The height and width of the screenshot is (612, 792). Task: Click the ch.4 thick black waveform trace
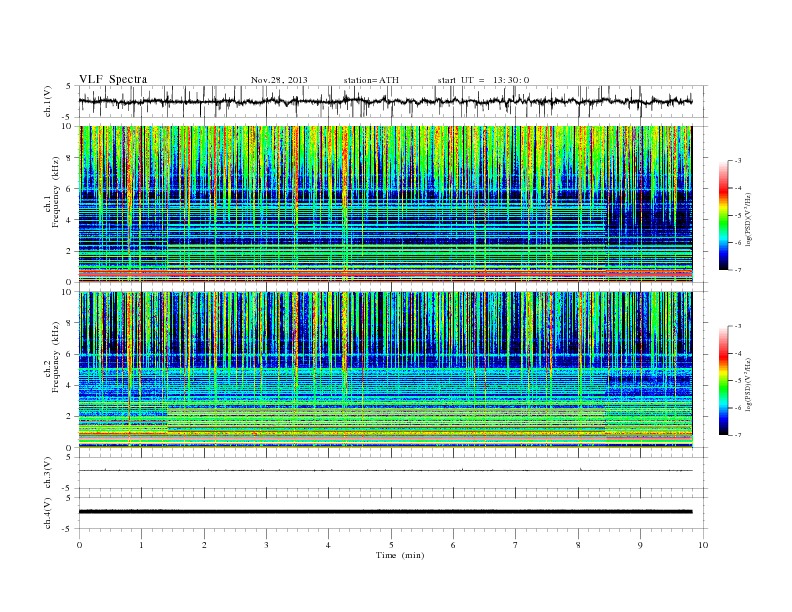(385, 512)
